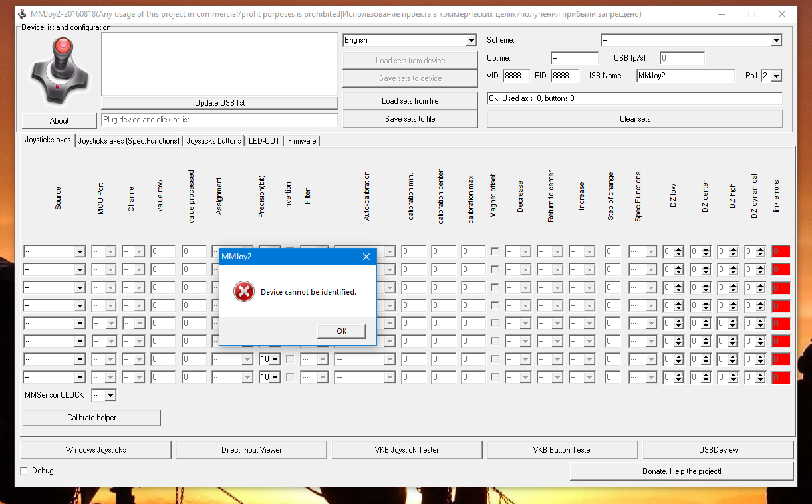This screenshot has width=812, height=504.
Task: Open MCU Port dropdown in first axis row
Action: [104, 252]
